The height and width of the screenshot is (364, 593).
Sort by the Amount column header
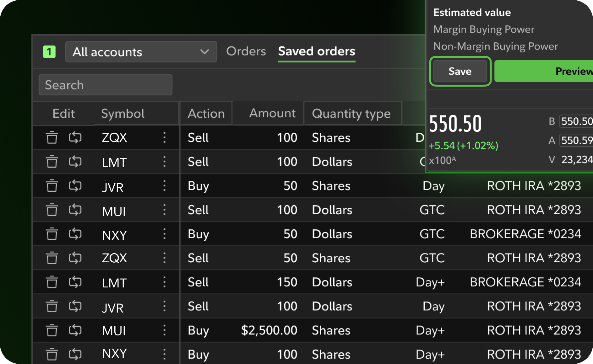pos(272,113)
